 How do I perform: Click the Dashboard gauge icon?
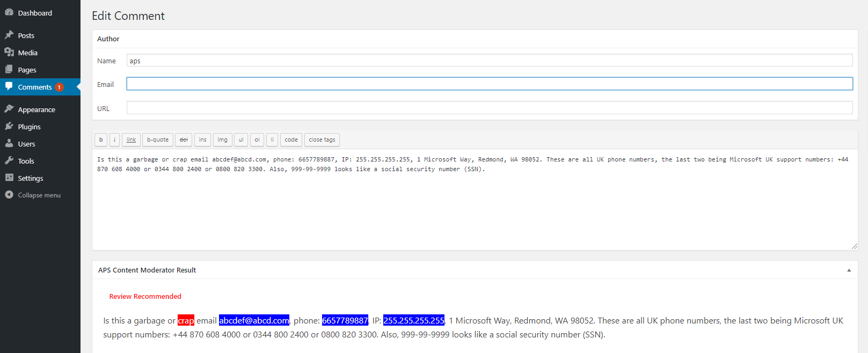(9, 12)
